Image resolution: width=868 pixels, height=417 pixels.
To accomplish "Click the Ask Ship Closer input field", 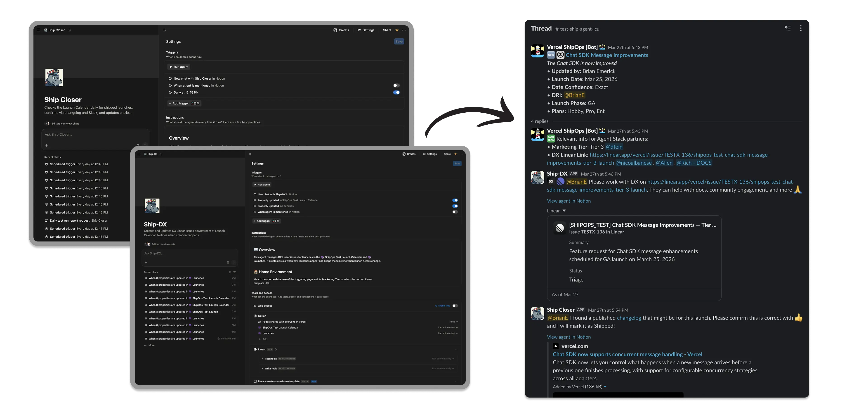I will 96,135.
